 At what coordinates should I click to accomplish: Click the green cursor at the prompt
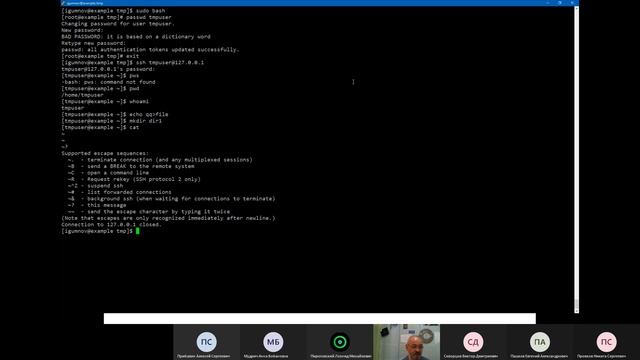[x=138, y=231]
